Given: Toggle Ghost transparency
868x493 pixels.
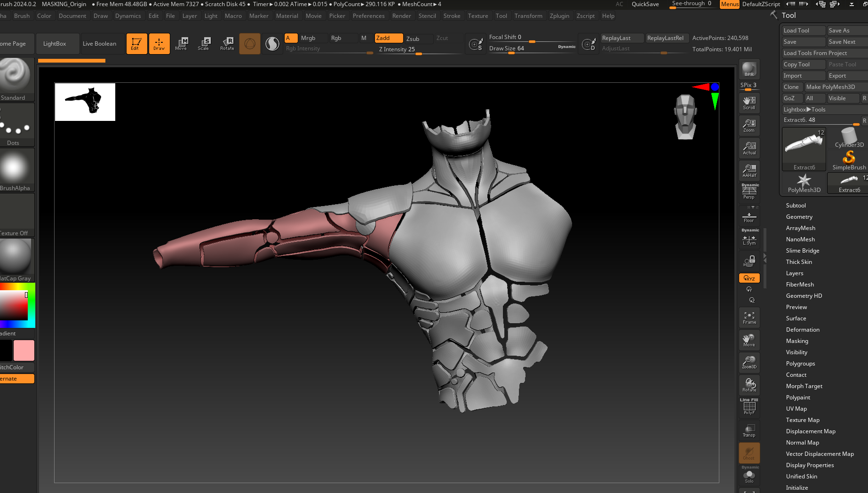Looking at the screenshot, I should coord(749,453).
